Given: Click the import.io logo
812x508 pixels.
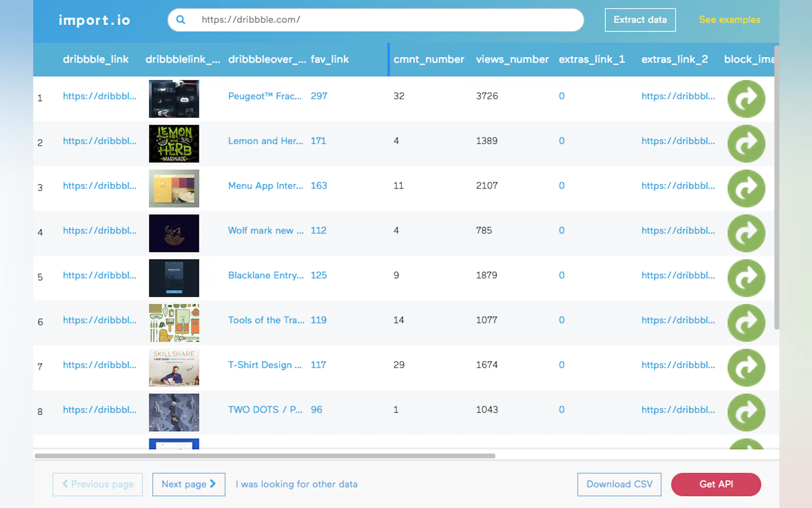Looking at the screenshot, I should click(94, 20).
